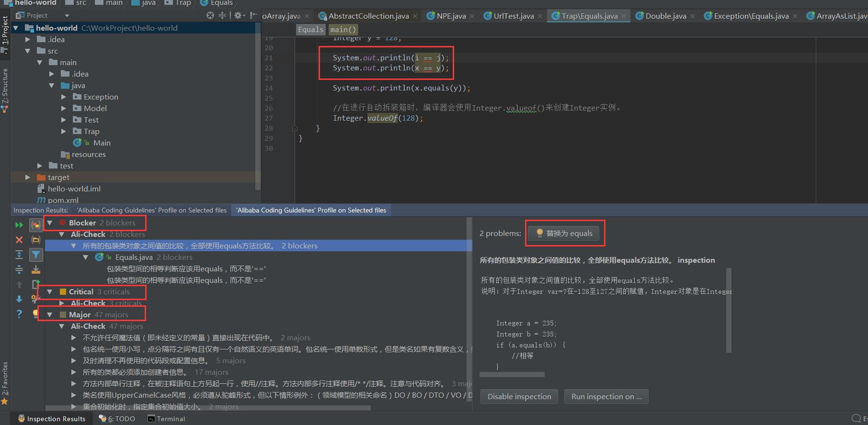Click the Export inspection results icon

coord(36,269)
